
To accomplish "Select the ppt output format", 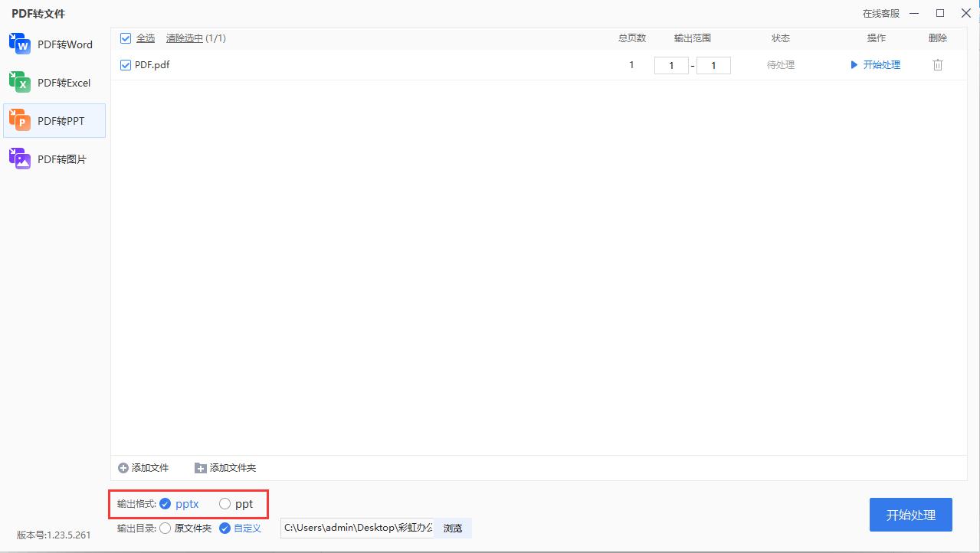I will 225,504.
